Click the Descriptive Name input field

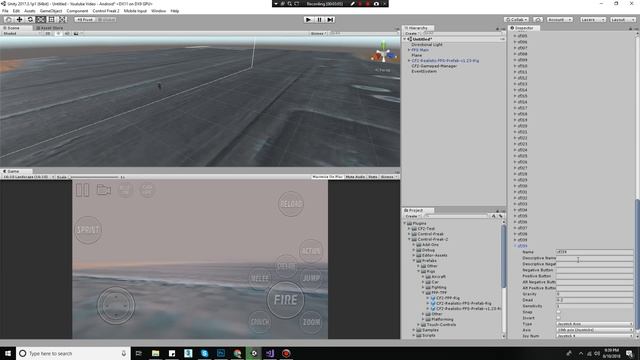tap(594, 258)
